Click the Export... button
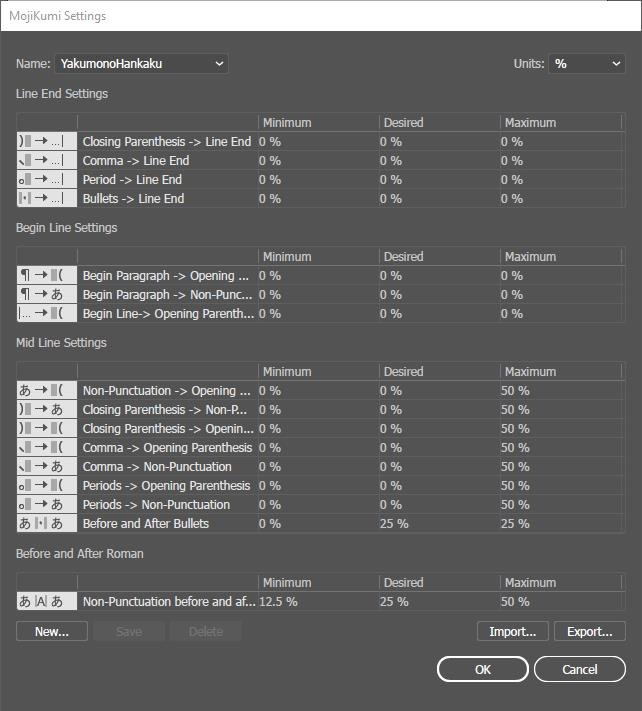This screenshot has height=711, width=642. (x=589, y=632)
